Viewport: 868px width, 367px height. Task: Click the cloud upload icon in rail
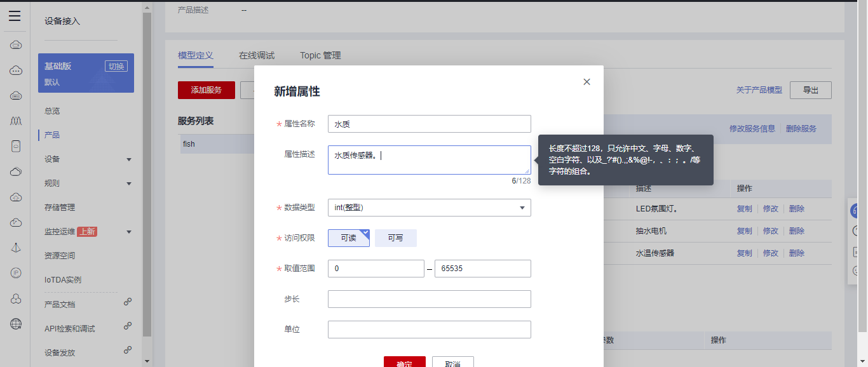[16, 197]
